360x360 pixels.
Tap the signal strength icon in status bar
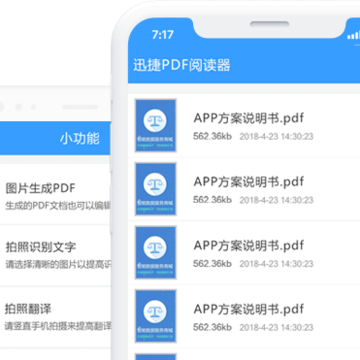(353, 35)
